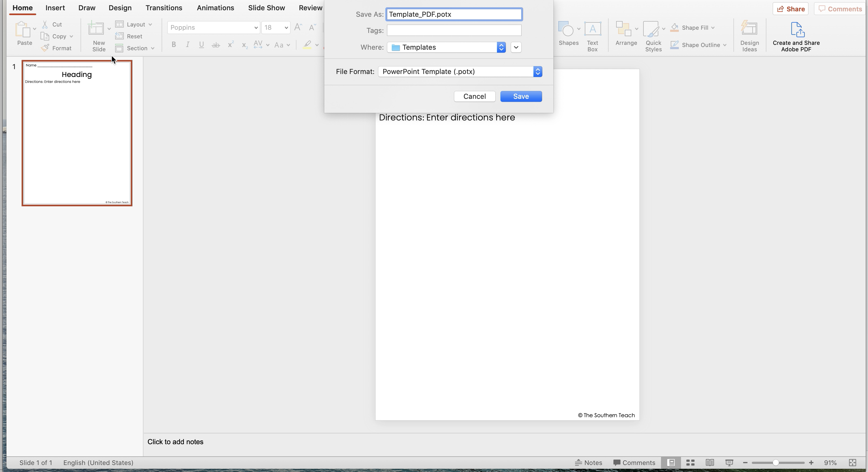Click the Save button
The image size is (868, 472).
click(520, 96)
